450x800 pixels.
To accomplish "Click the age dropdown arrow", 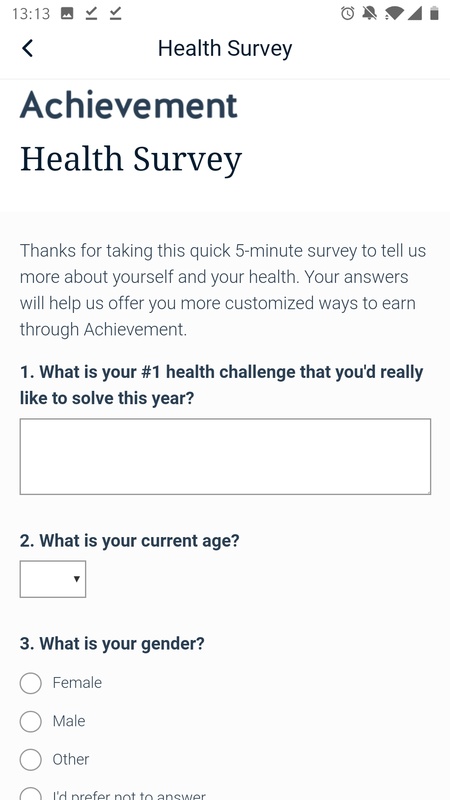I will 77,579.
